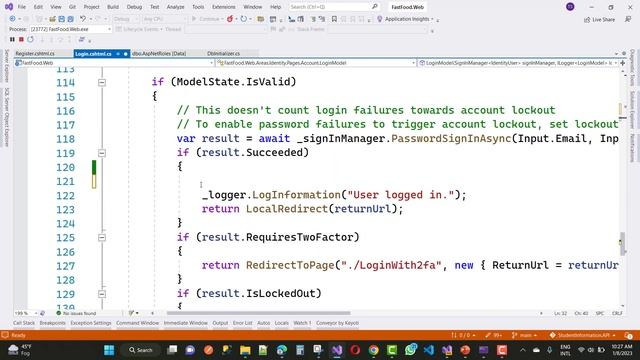Image resolution: width=640 pixels, height=360 pixels.
Task: Open the Conveyor by Keyoti tab
Action: tap(337, 323)
